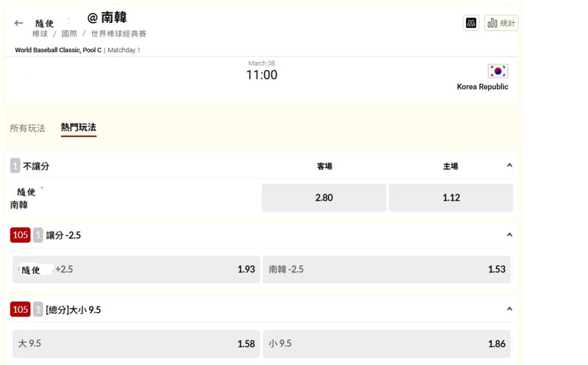Pick the home moneyline odds 1.12
Screen dimensions: 588x365
(x=451, y=197)
